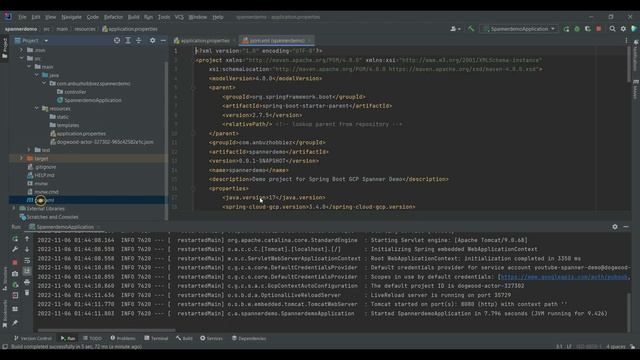Collapse the resources folder
This screenshot has height=360, width=640.
coord(36,108)
